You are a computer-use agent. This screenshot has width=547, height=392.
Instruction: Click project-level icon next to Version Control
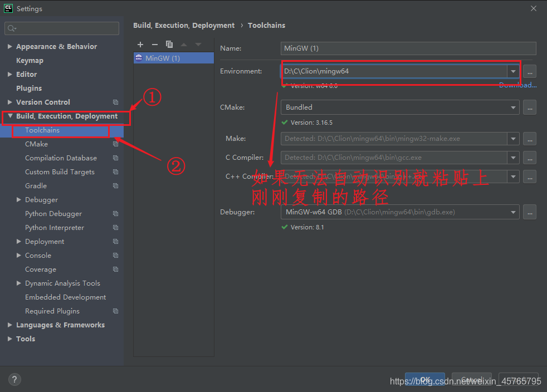115,102
